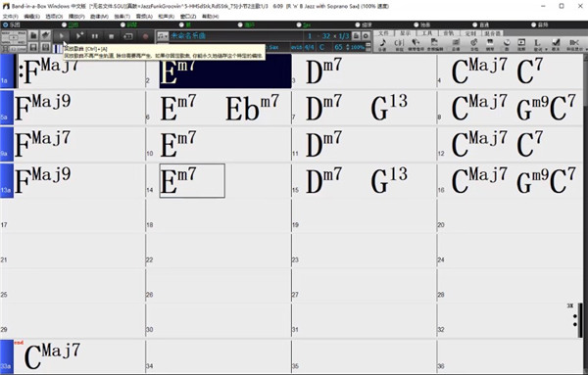Open the 编辑(E) menu
588x375 pixels.
[x=31, y=16]
